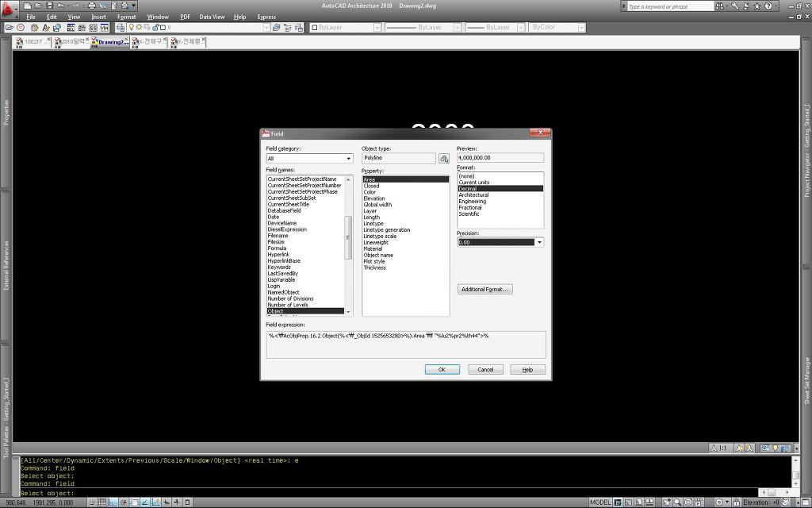This screenshot has height=508, width=812.
Task: Select Architectural in the Format list
Action: click(473, 195)
